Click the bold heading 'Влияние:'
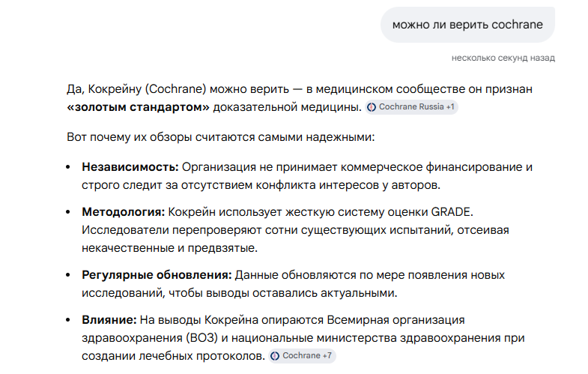588x374 pixels. (x=109, y=320)
